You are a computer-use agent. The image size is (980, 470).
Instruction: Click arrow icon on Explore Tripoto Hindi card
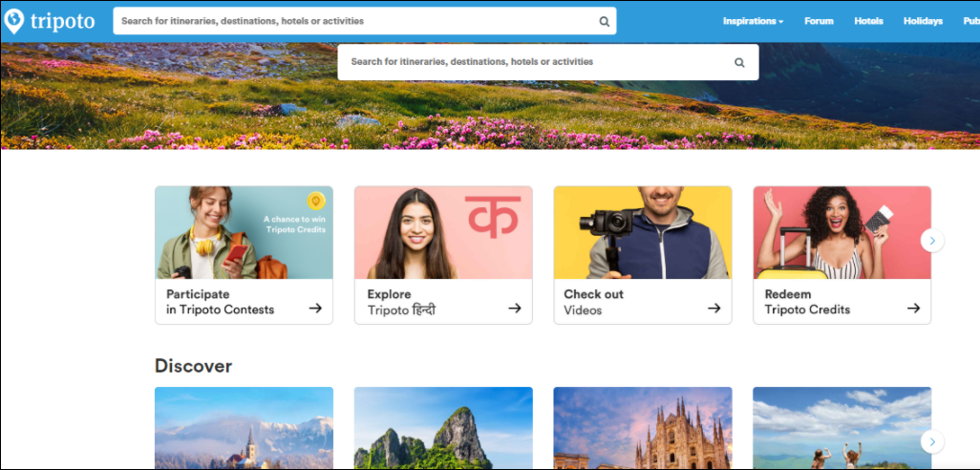tap(514, 309)
